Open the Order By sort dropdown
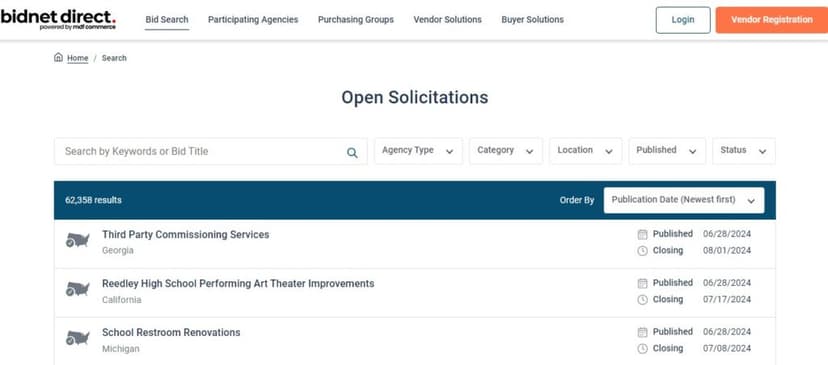 coord(684,200)
